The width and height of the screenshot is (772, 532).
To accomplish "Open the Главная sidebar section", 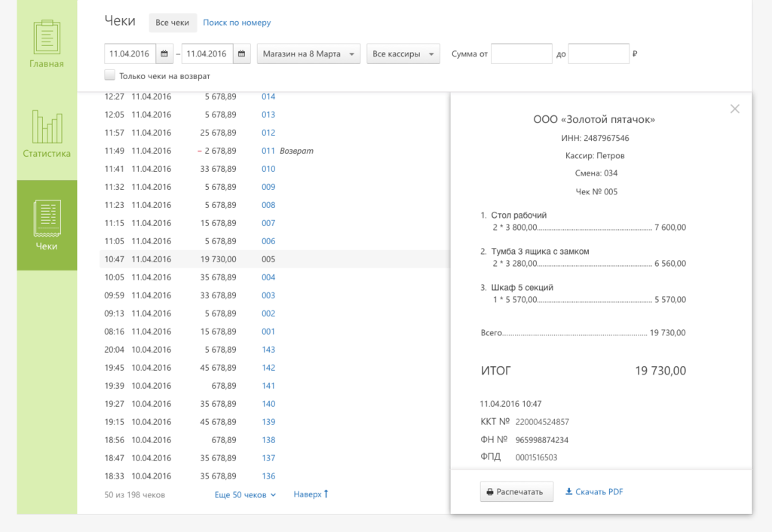I will click(47, 44).
